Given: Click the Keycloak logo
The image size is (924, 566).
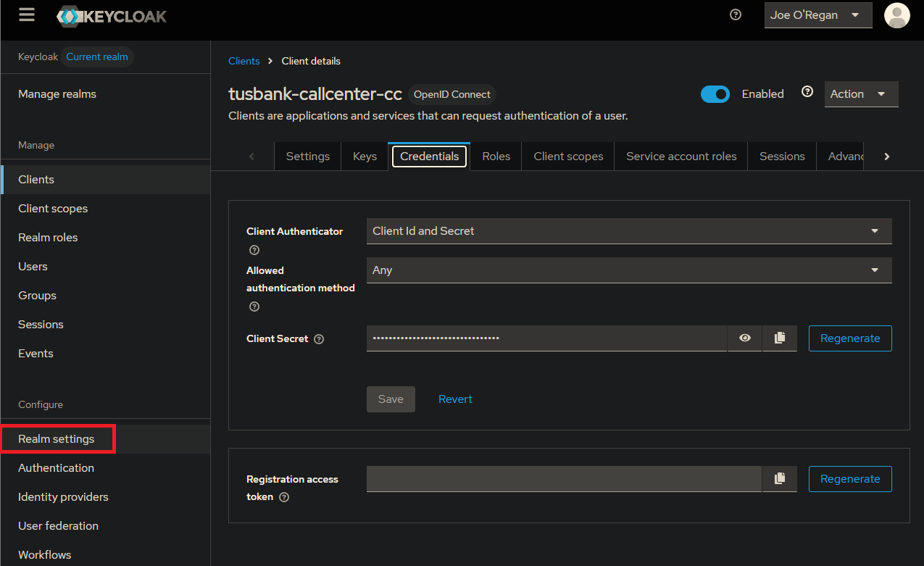Looking at the screenshot, I should [112, 16].
